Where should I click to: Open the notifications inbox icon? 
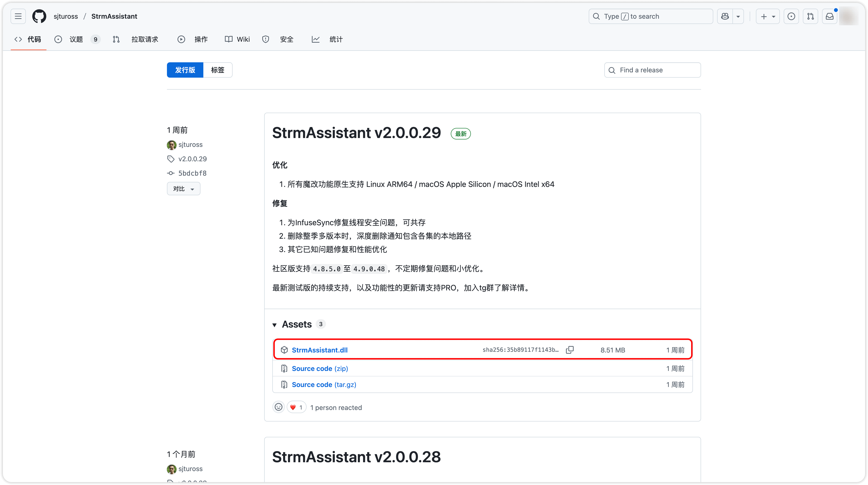tap(830, 16)
